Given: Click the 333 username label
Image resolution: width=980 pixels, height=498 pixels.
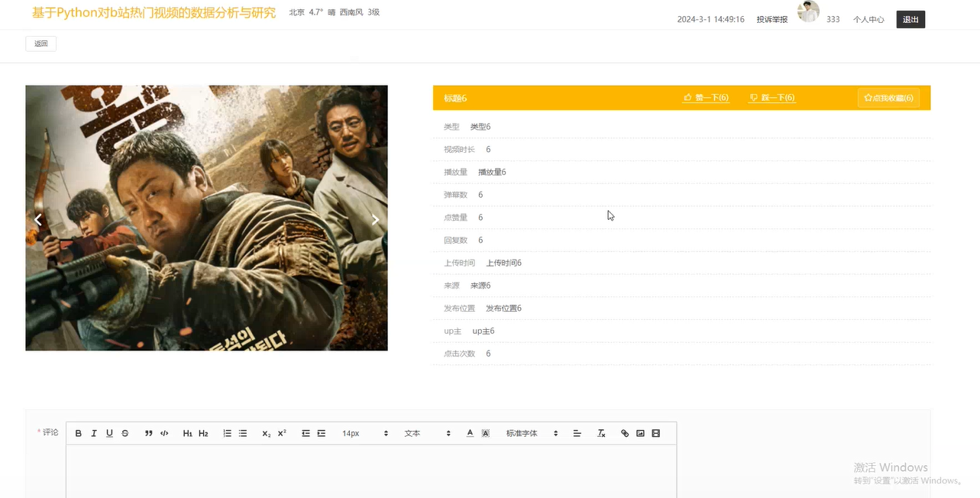Looking at the screenshot, I should tap(833, 19).
